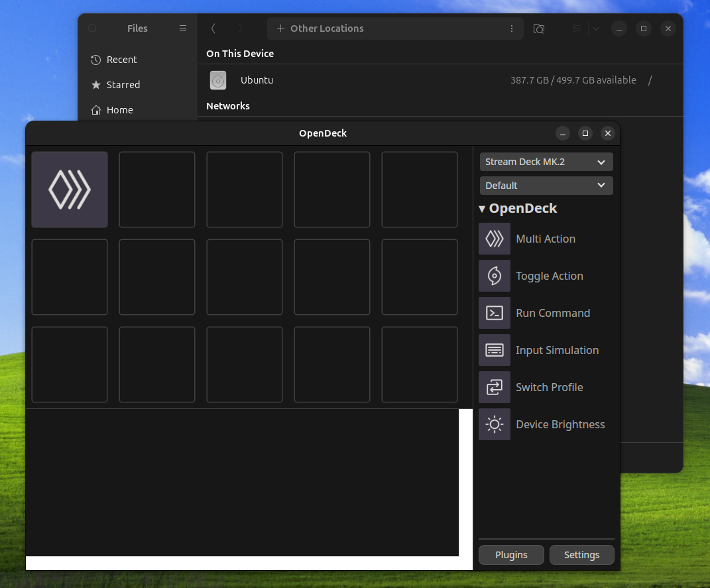
Task: Select the Run Command label
Action: pos(553,313)
